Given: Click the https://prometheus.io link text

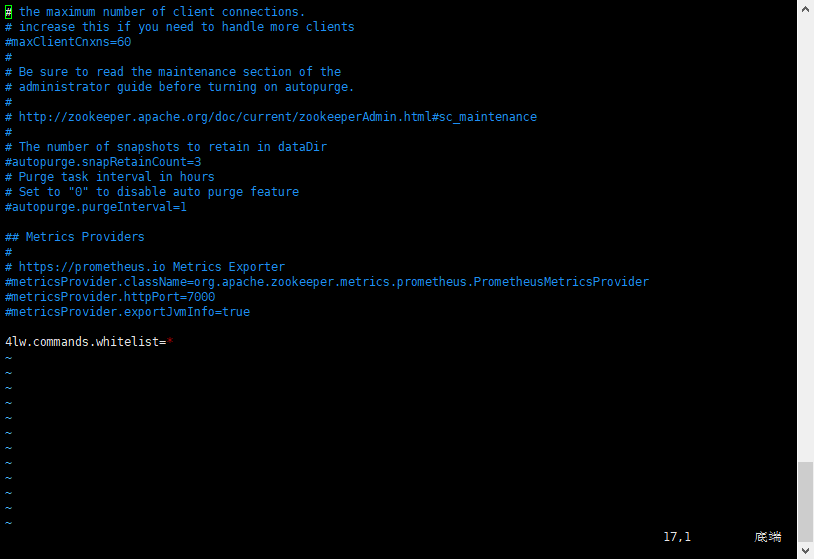Looking at the screenshot, I should 92,267.
